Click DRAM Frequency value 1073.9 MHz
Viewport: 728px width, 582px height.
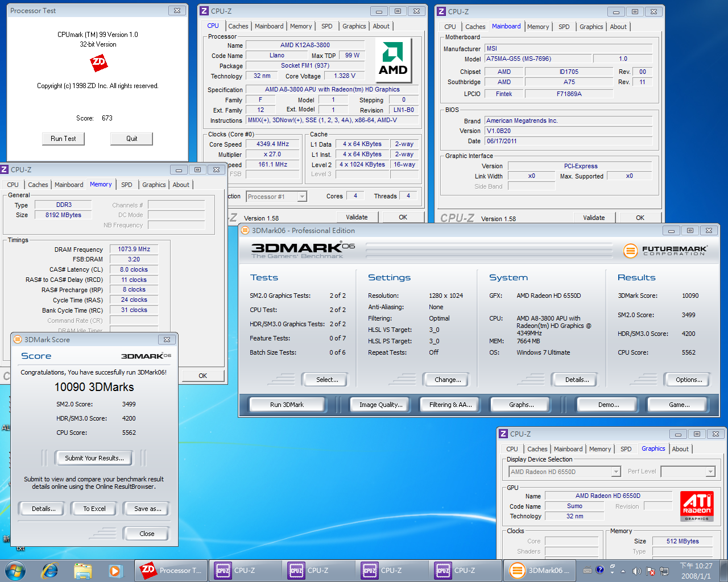[x=134, y=249]
